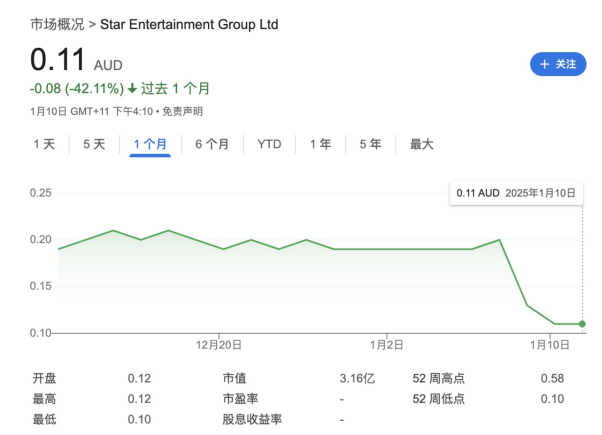The image size is (602, 435).
Task: Click the 开盘 opening price label
Action: point(44,378)
